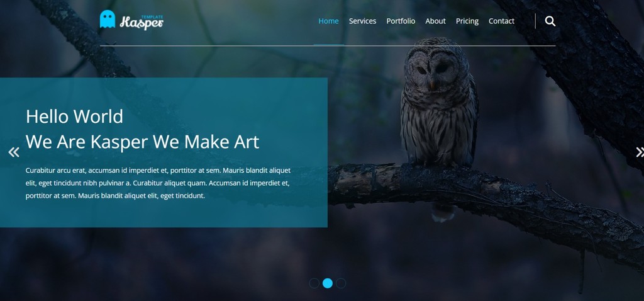Select the first slide indicator dot
644x301 pixels.
click(x=314, y=283)
